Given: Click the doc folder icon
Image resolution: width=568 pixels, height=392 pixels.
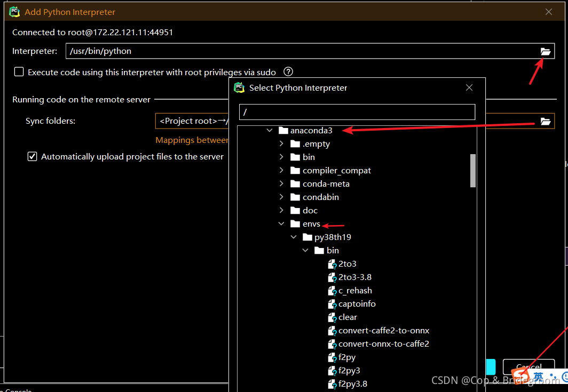Looking at the screenshot, I should pos(295,210).
